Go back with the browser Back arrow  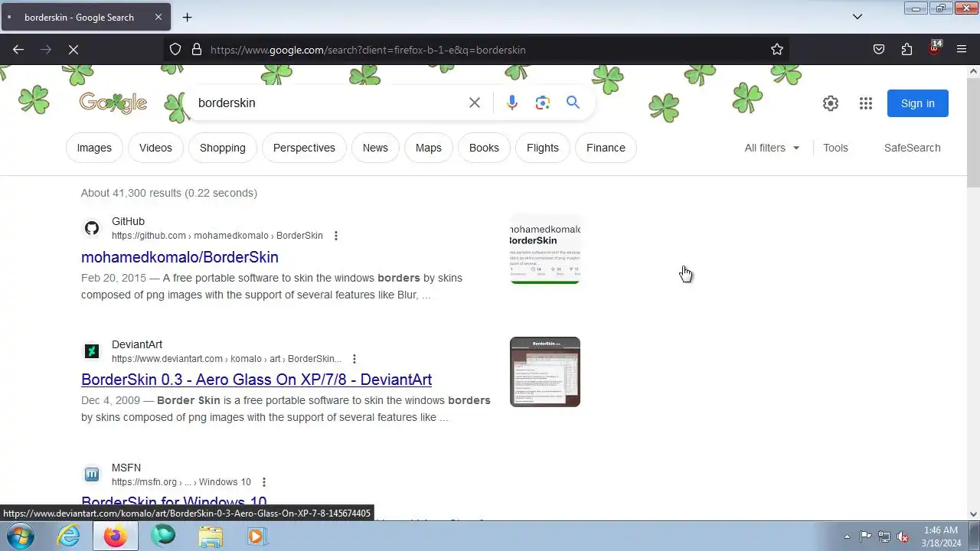click(x=18, y=50)
